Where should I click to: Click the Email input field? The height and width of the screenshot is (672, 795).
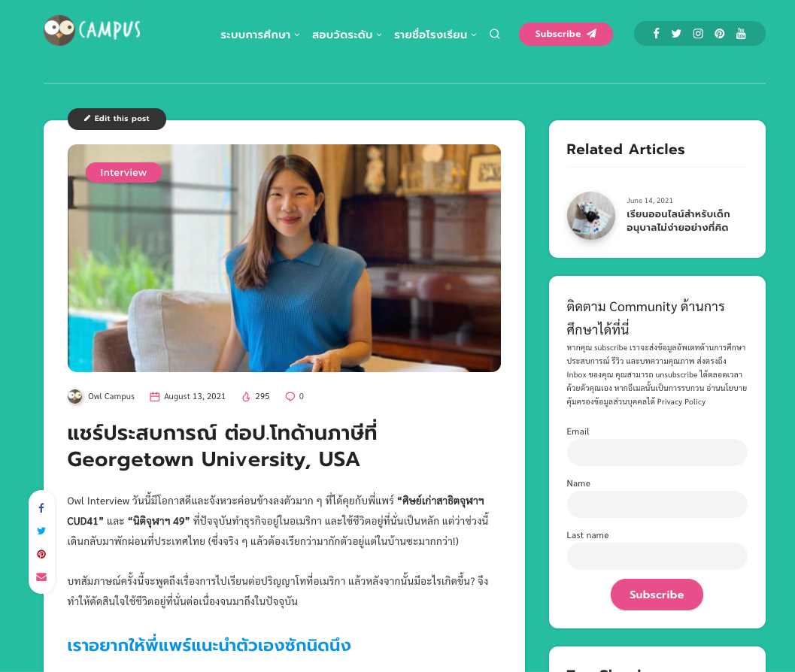(x=657, y=452)
